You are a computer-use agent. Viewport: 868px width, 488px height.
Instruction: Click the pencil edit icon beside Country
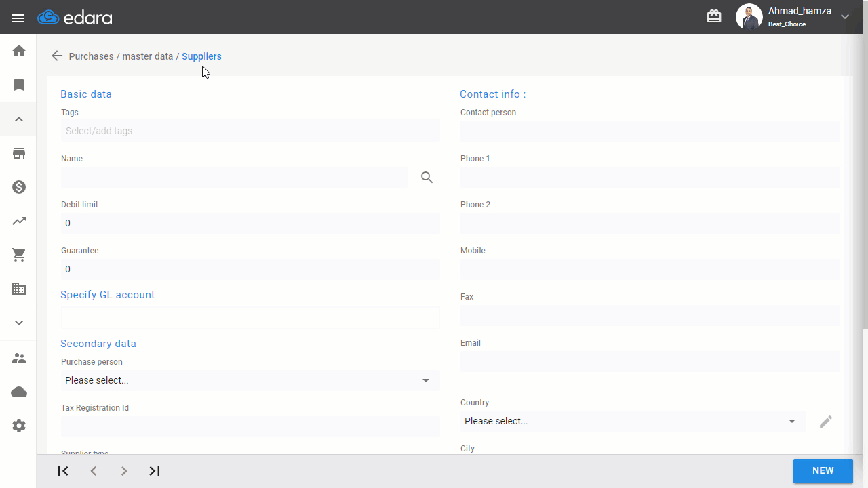(x=825, y=422)
